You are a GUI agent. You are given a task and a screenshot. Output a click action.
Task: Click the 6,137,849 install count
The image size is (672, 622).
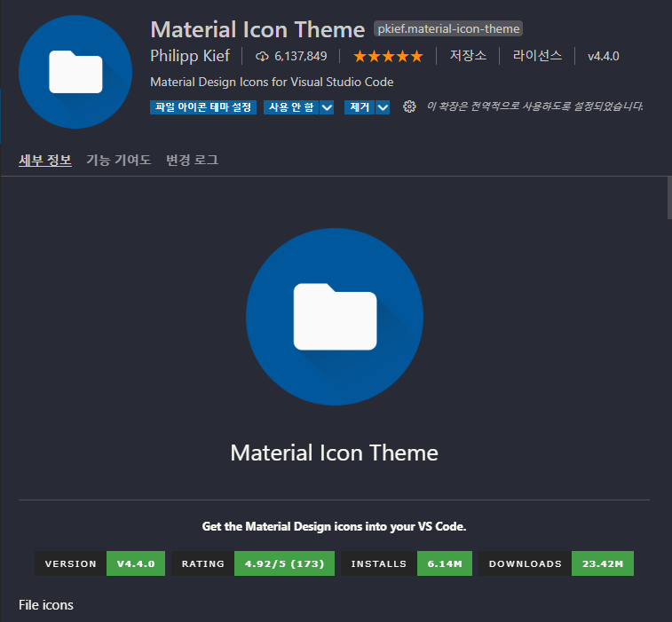[301, 56]
